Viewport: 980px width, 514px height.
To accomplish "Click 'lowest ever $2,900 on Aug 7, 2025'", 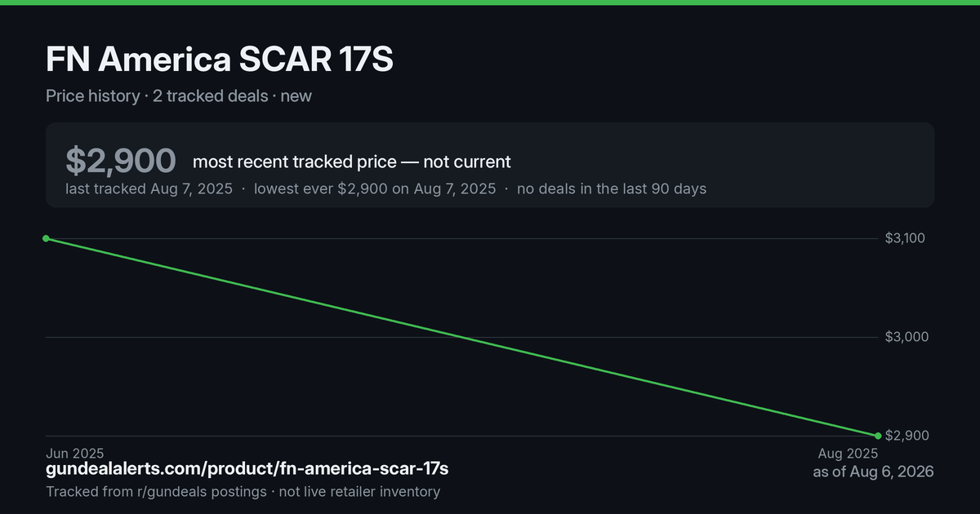I will (x=375, y=188).
